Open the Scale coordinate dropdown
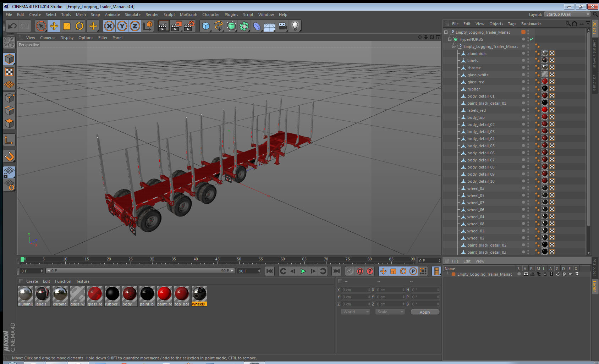 pyautogui.click(x=390, y=312)
